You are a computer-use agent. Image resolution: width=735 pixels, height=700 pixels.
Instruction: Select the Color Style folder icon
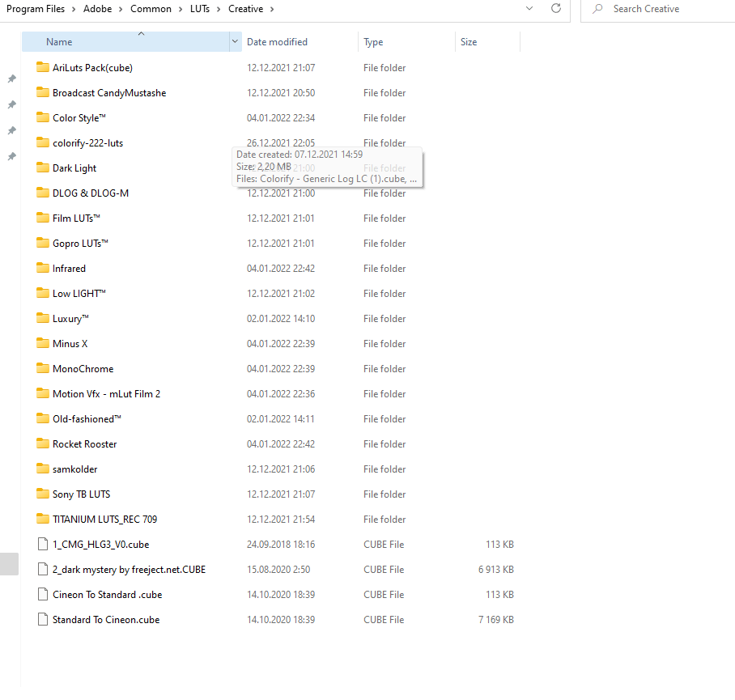pos(43,117)
